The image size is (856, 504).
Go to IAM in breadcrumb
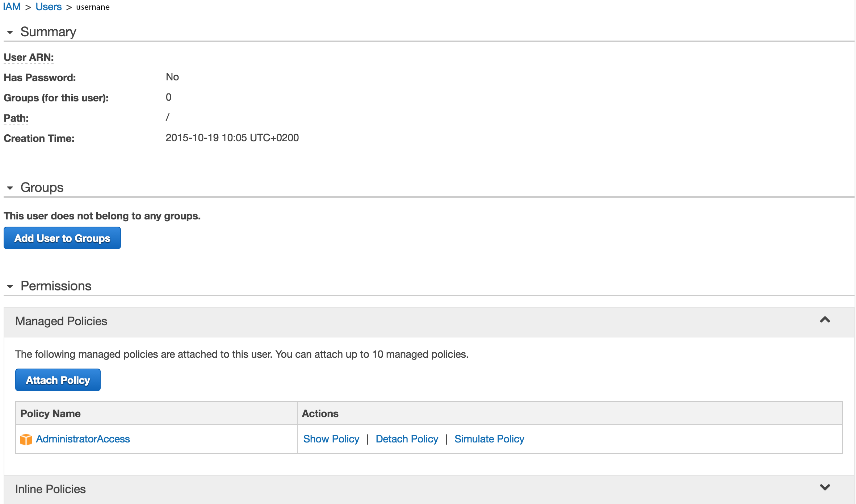coord(12,7)
